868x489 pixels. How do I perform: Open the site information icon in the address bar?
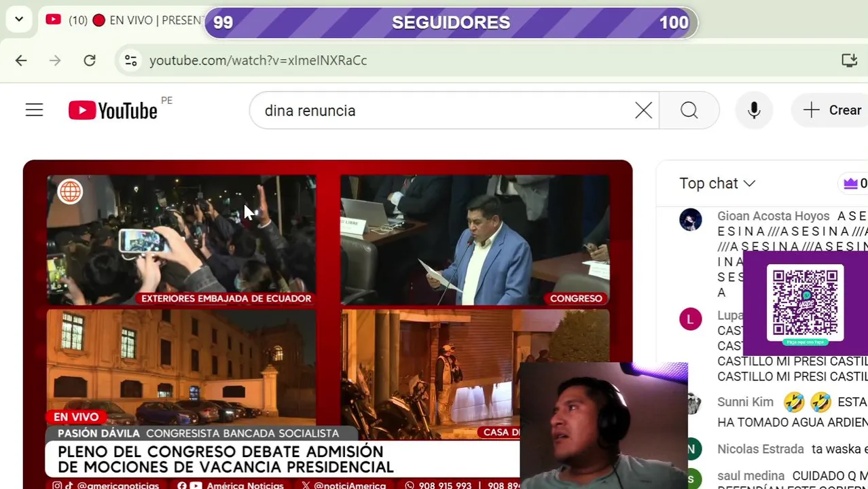click(x=130, y=60)
